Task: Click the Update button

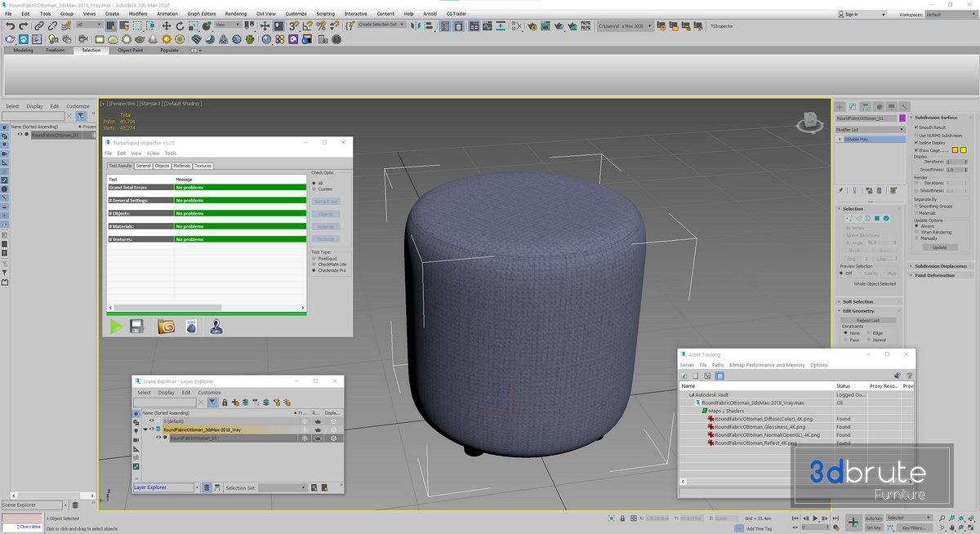Action: (939, 247)
